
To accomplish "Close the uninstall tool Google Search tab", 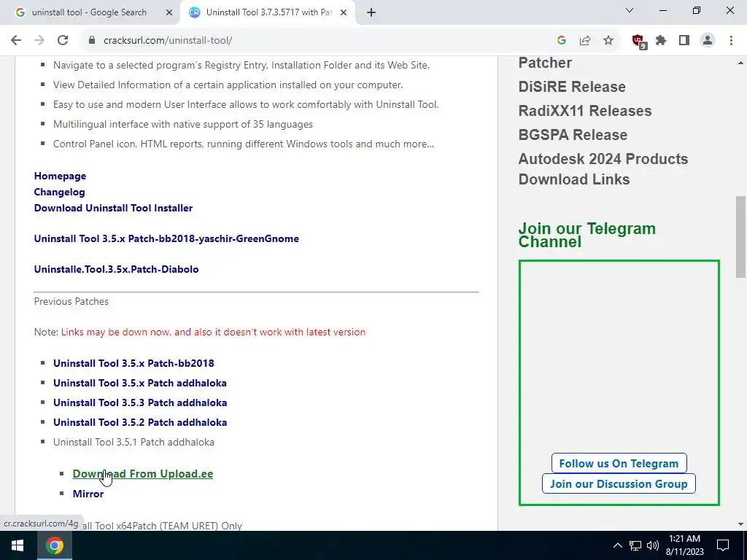I will 169,12.
